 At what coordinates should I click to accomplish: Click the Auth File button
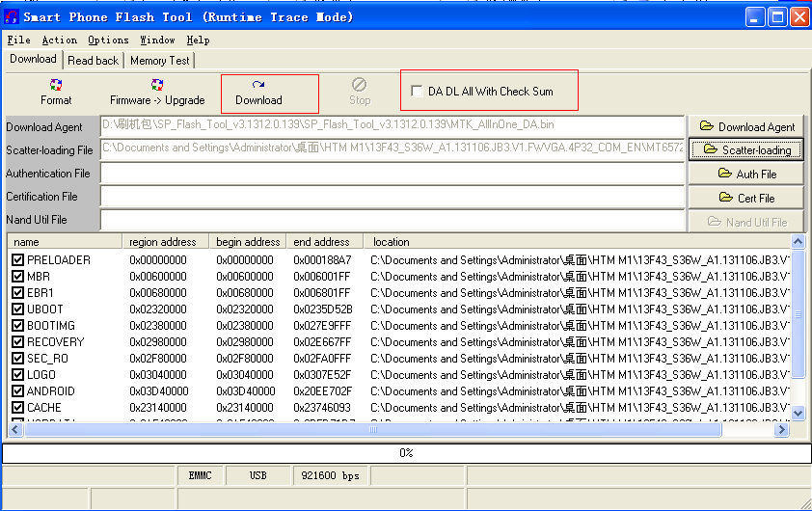click(746, 174)
